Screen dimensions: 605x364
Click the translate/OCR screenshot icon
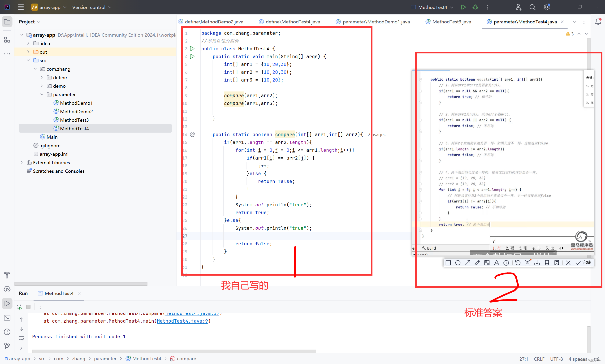coord(527,263)
